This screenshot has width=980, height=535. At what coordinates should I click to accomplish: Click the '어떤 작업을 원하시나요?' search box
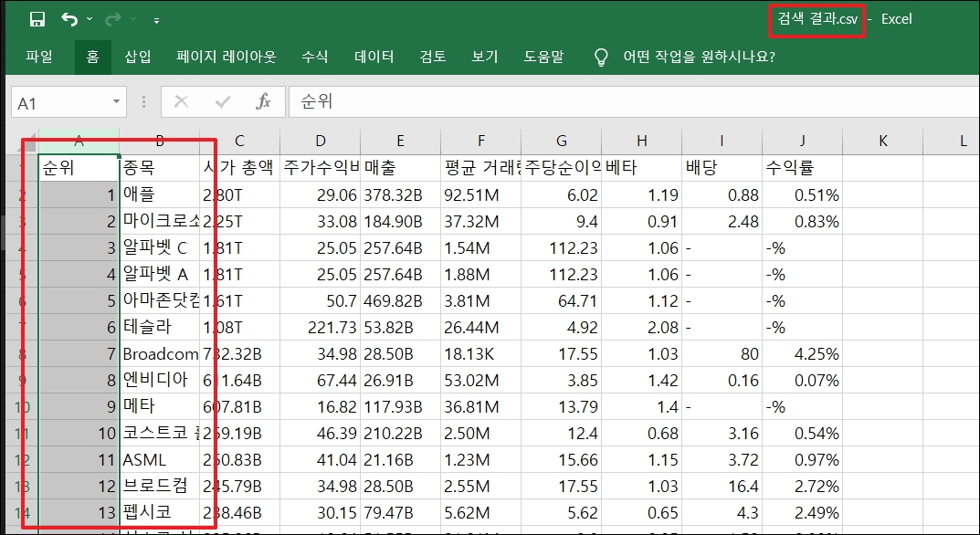pyautogui.click(x=699, y=57)
